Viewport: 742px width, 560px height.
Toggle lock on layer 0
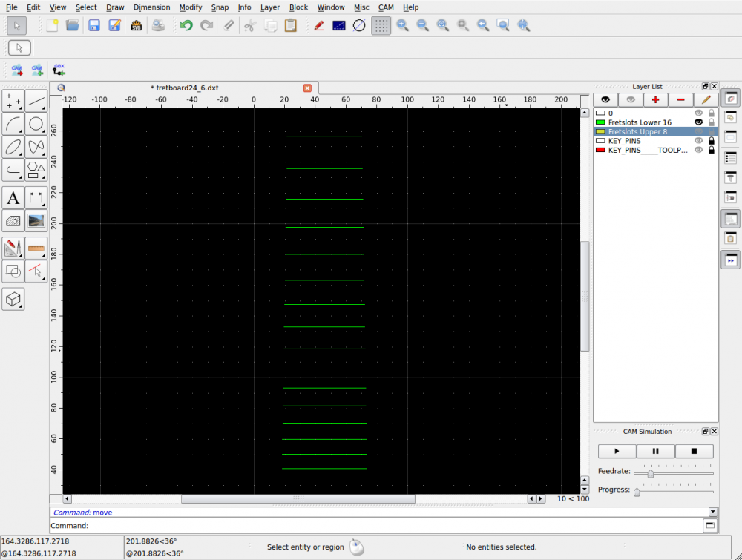(712, 113)
